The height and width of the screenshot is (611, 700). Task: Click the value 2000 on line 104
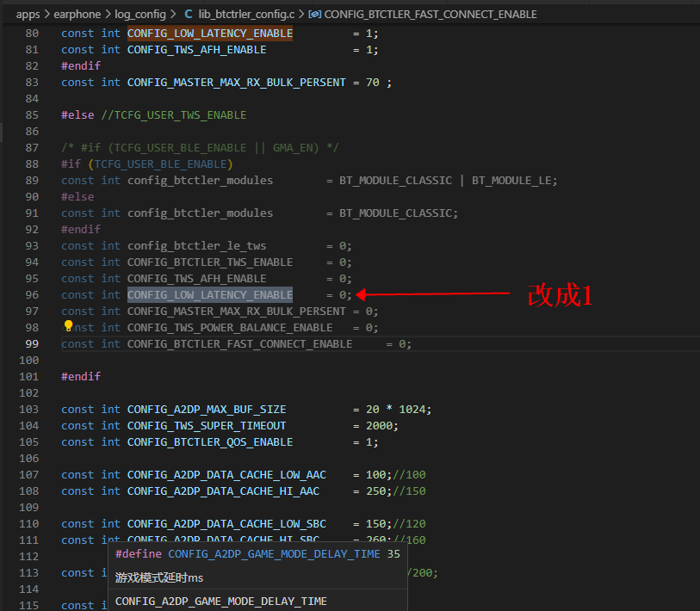(379, 426)
